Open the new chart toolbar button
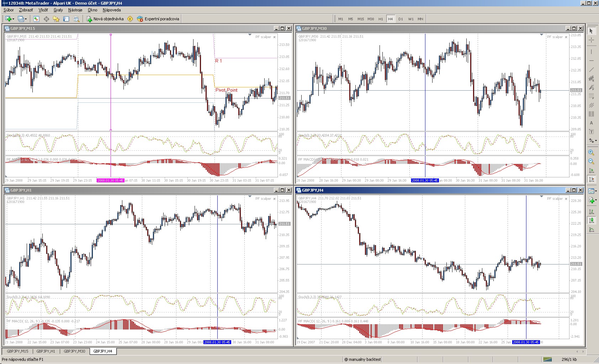 pos(8,19)
